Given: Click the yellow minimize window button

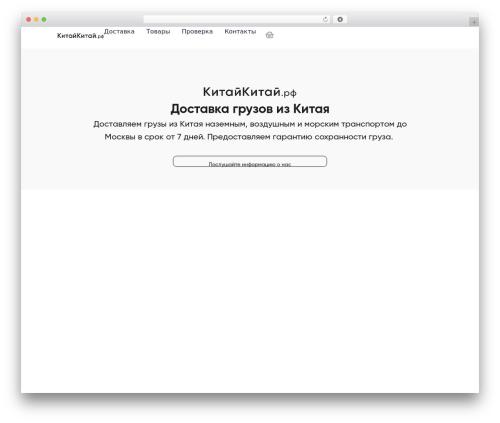Looking at the screenshot, I should [36, 19].
